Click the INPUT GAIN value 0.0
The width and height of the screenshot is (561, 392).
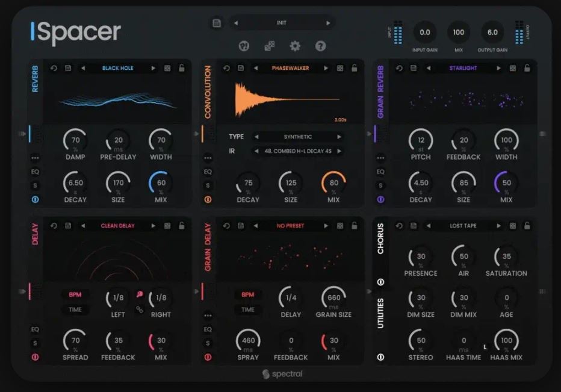point(425,33)
